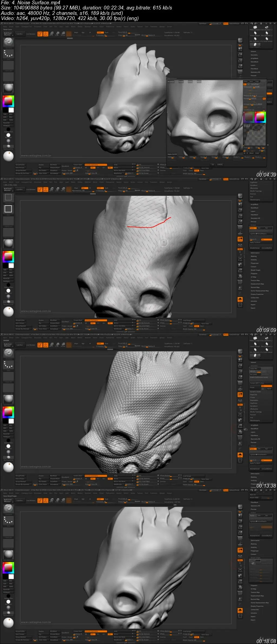Viewport: 277px width, 644px height.
Task: Click Alpha On/Off in NoiseMaker dialog
Action: click(x=172, y=154)
